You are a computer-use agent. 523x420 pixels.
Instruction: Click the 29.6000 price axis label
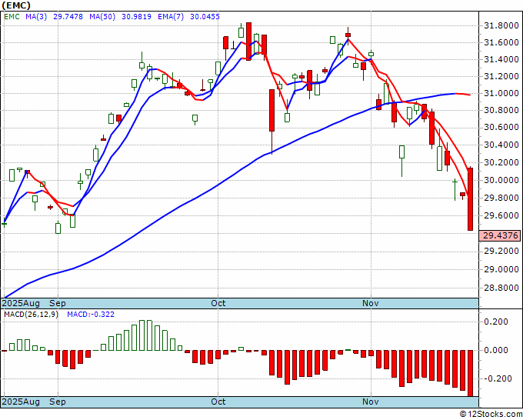click(501, 215)
